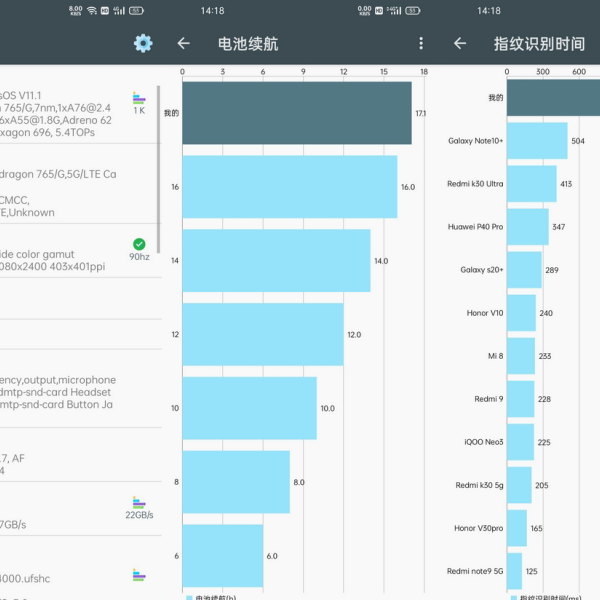Click the 347 value label

(558, 227)
